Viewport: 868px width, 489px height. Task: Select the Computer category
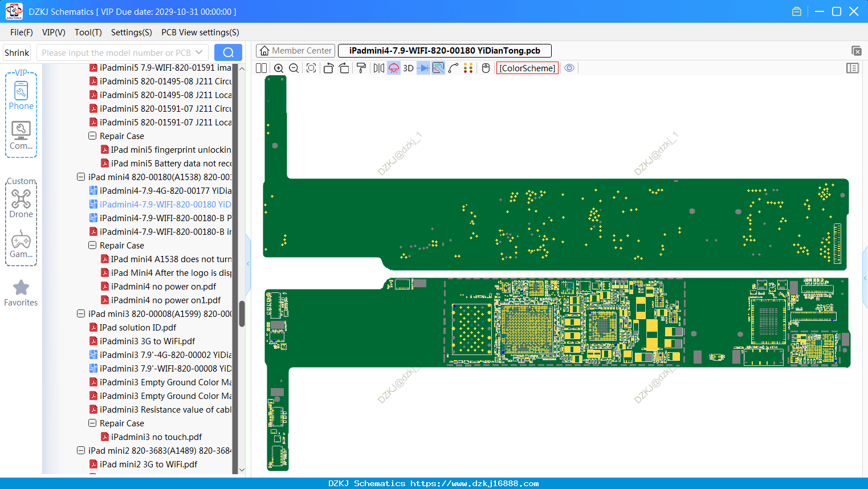(x=21, y=136)
